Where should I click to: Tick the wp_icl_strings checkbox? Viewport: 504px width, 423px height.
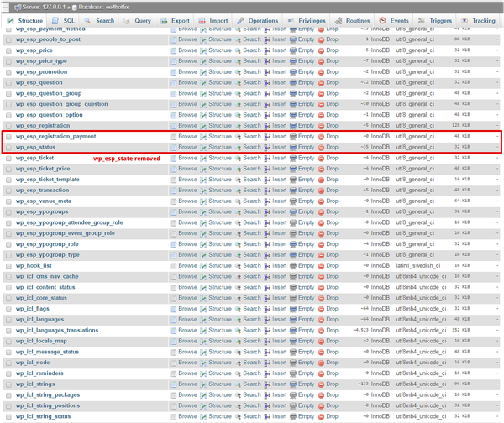pyautogui.click(x=8, y=384)
